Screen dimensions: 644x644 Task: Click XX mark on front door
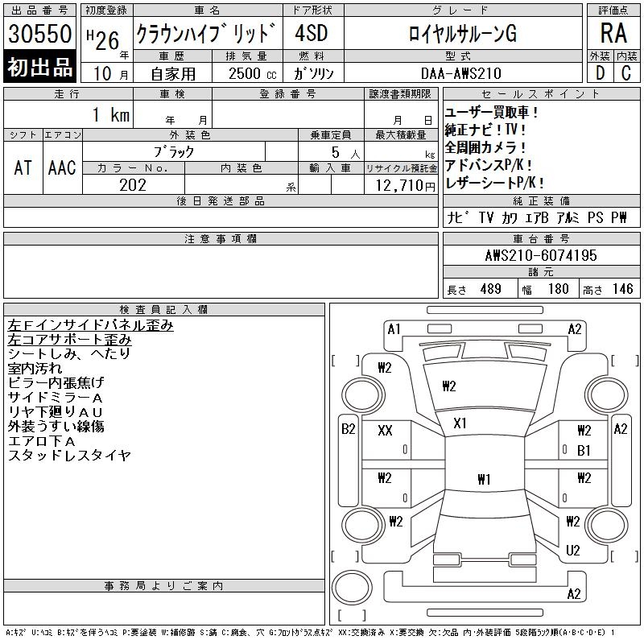point(385,431)
